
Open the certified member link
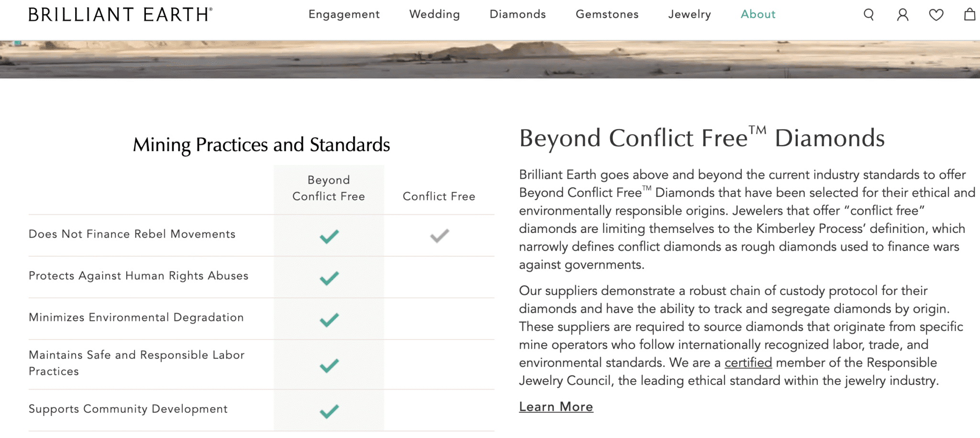tap(748, 363)
